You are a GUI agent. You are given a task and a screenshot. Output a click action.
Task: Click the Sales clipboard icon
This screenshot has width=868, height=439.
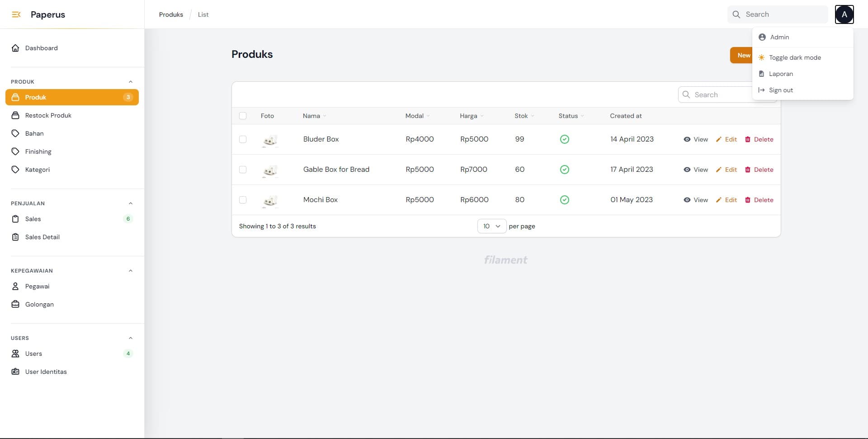[x=16, y=219]
